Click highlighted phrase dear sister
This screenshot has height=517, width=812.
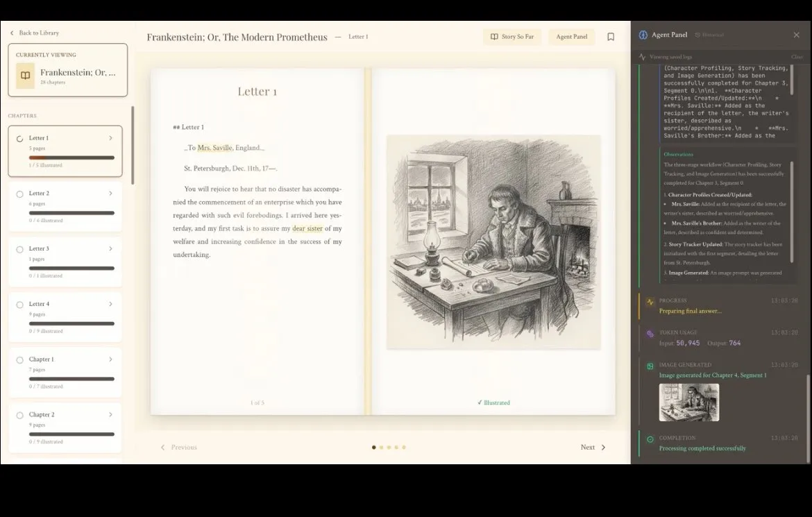pyautogui.click(x=307, y=228)
